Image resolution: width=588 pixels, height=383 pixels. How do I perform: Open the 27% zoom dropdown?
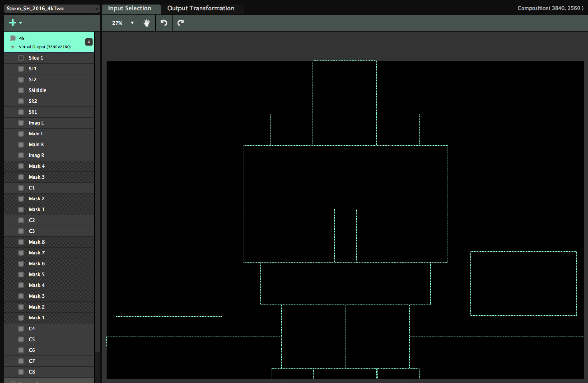[x=132, y=23]
